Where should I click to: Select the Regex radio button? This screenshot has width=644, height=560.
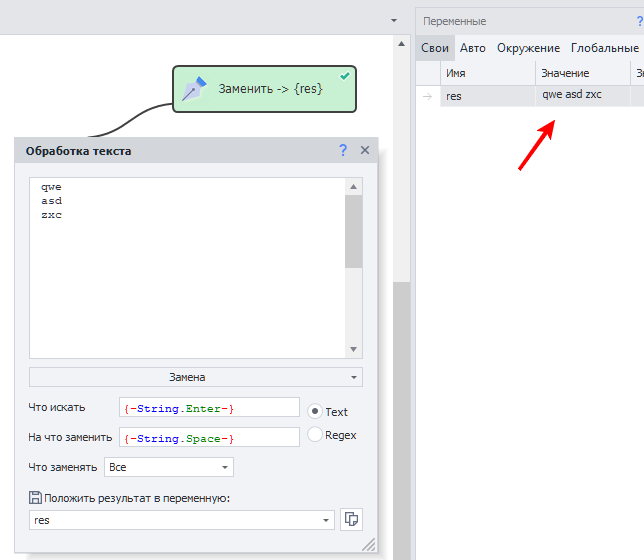tap(314, 435)
